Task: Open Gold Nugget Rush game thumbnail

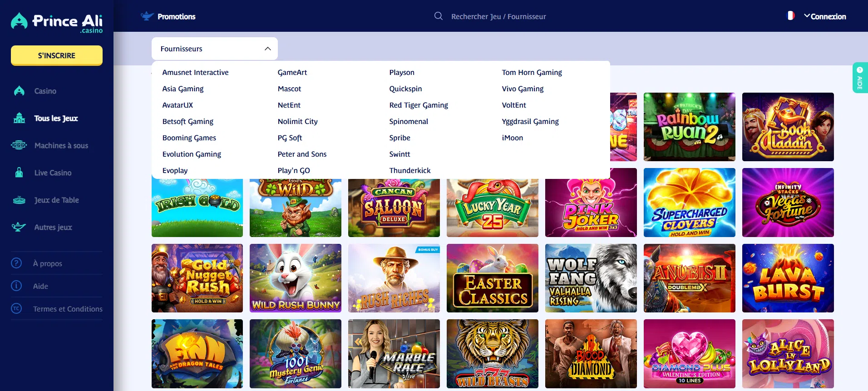Action: click(197, 278)
